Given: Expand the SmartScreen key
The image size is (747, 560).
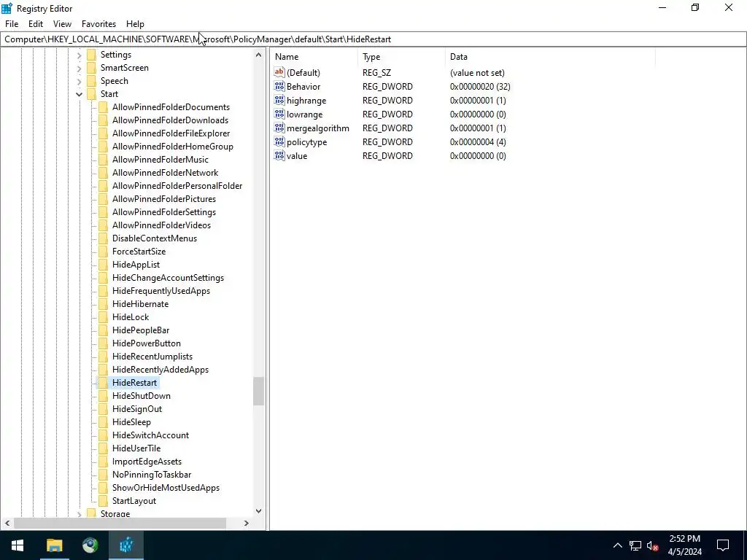Looking at the screenshot, I should click(x=79, y=68).
